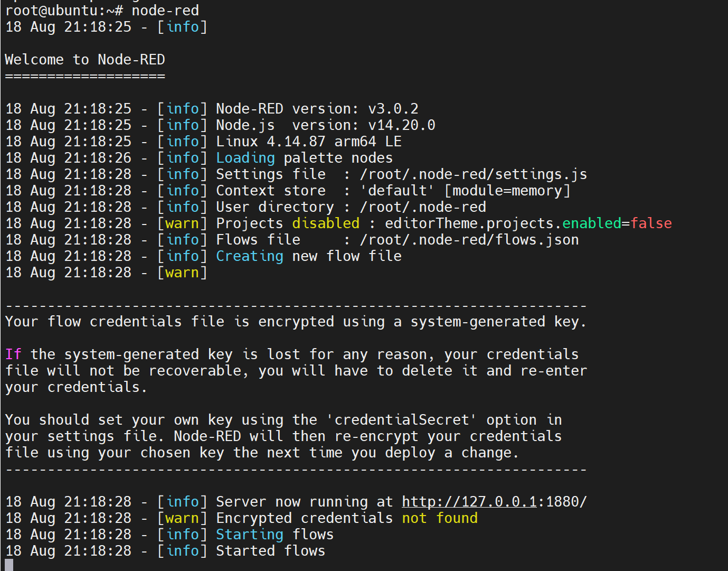
Task: Click the 'credentialSecret' option text
Action: tap(402, 420)
